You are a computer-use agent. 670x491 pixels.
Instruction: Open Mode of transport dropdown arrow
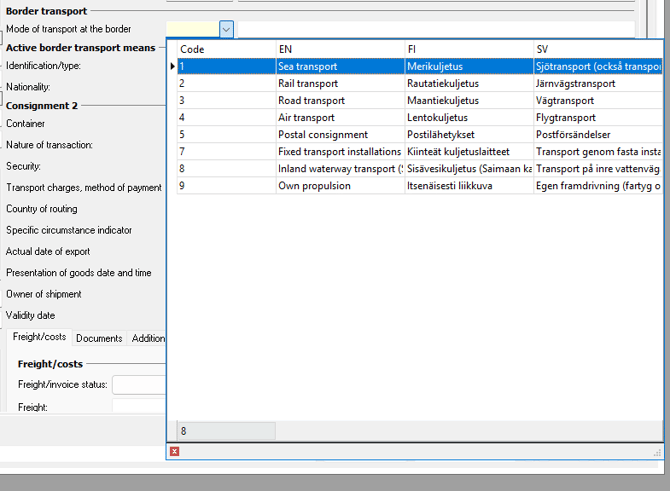click(x=226, y=30)
